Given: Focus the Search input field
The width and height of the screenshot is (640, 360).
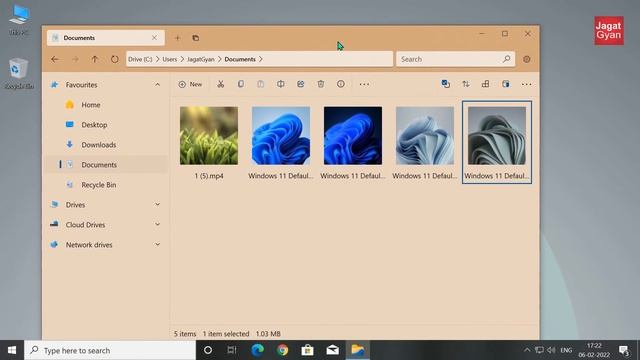Looking at the screenshot, I should point(456,59).
